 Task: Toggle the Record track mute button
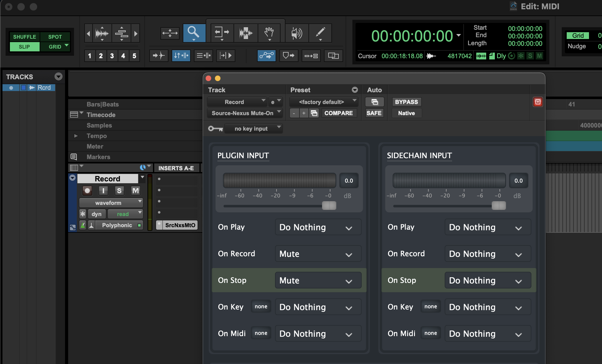pos(135,191)
